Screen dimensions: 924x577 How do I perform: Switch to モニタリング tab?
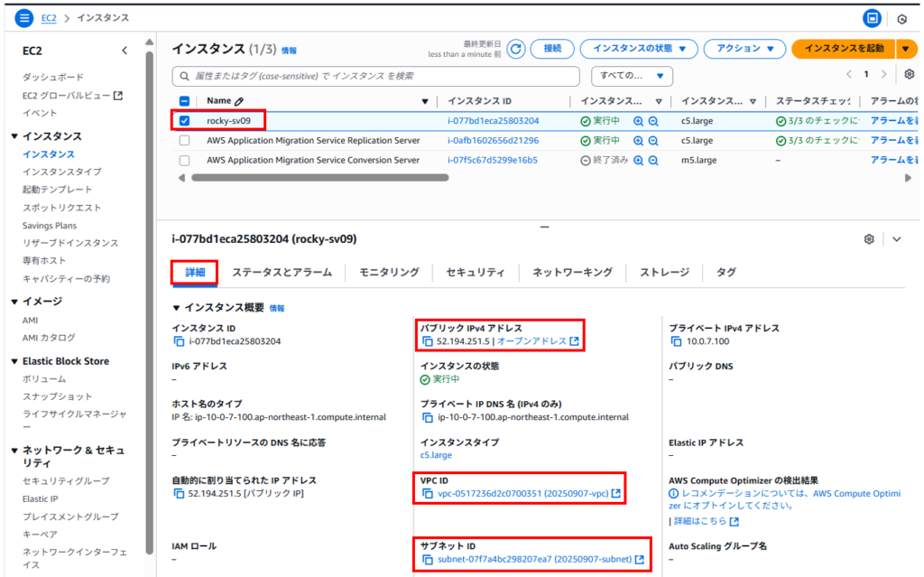coord(389,273)
